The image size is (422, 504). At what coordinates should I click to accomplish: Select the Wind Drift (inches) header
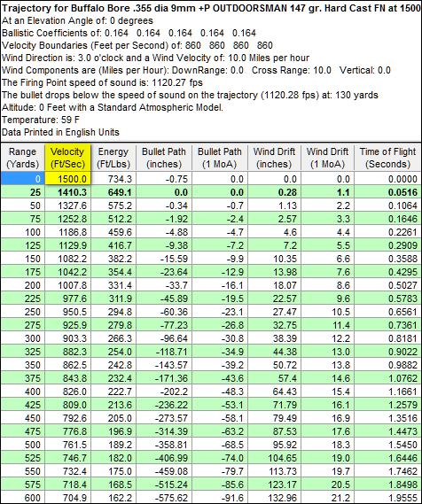(x=274, y=158)
